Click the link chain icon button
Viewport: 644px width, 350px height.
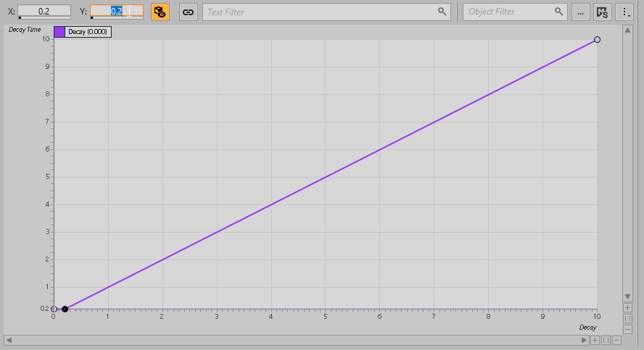[x=188, y=12]
